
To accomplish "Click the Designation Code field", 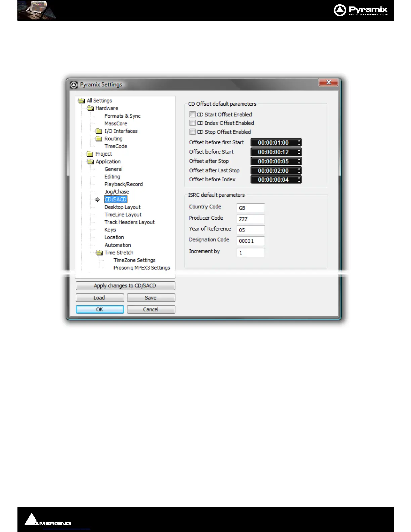I will 250,241.
